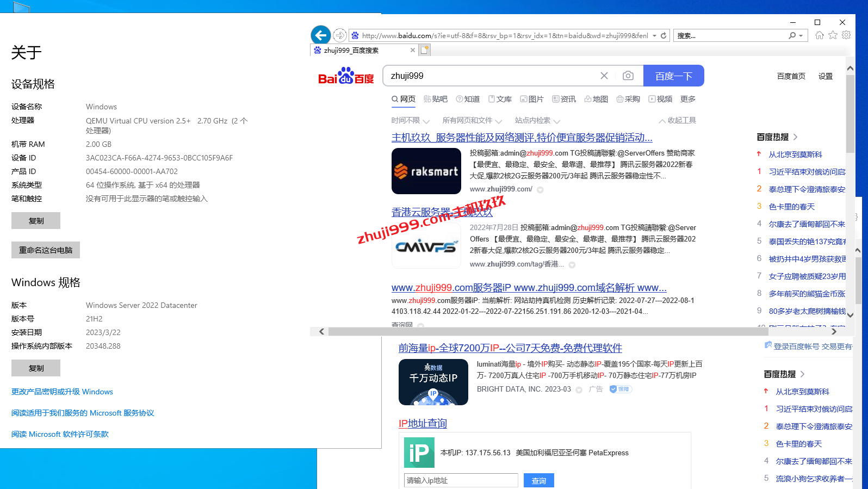Open the browser search provider dropdown arrow
868x489 pixels.
[x=801, y=36]
